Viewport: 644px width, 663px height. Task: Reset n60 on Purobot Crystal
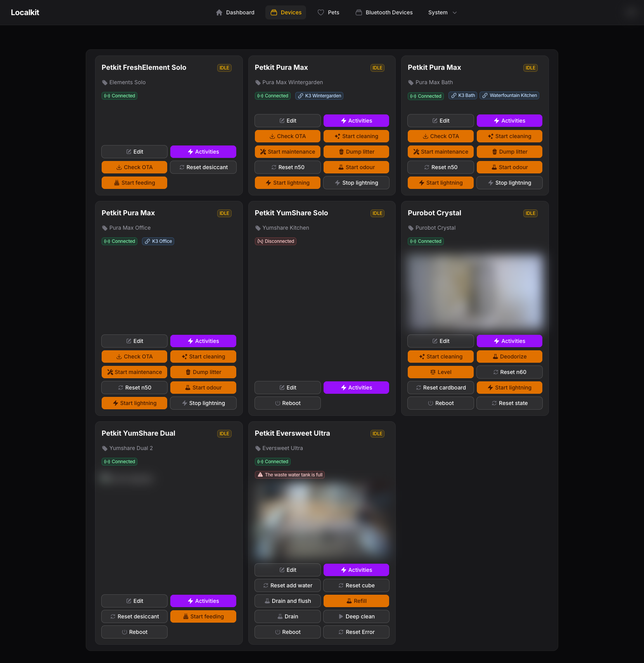point(509,372)
